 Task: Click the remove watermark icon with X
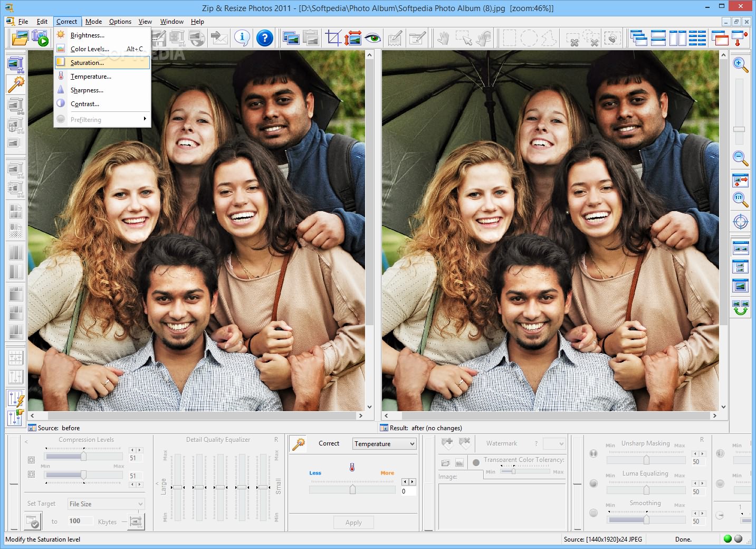click(464, 443)
